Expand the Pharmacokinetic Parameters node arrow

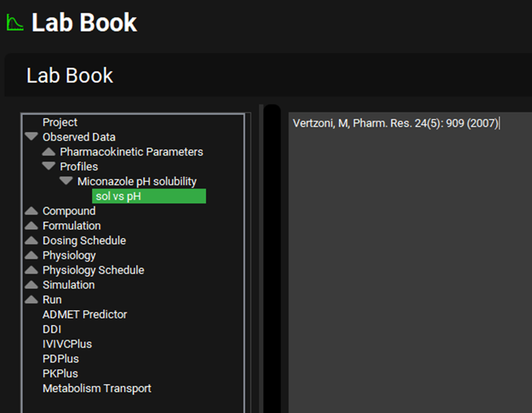[49, 152]
